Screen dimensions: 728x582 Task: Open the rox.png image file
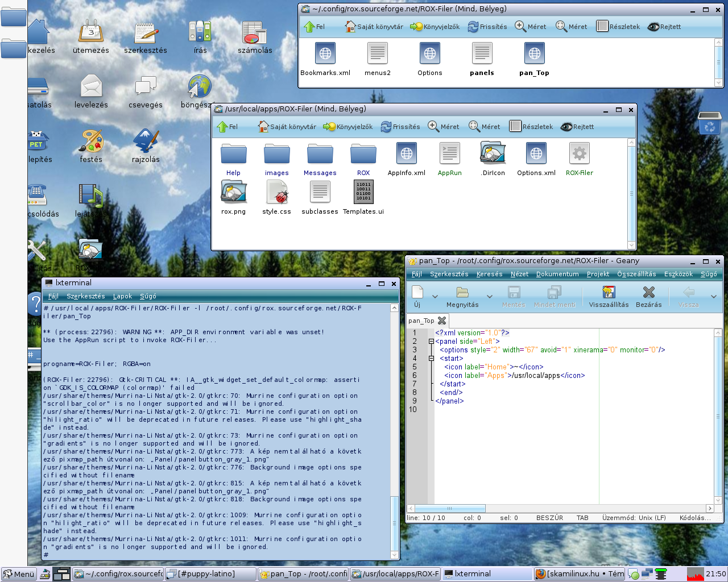(234, 198)
